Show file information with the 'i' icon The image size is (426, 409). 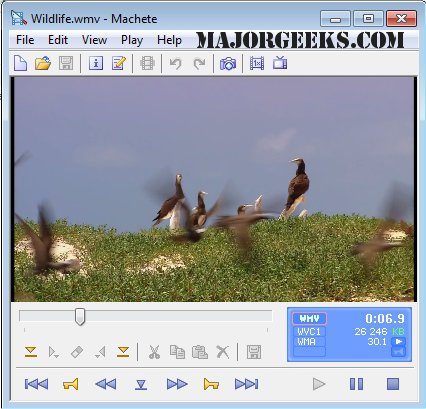click(96, 63)
